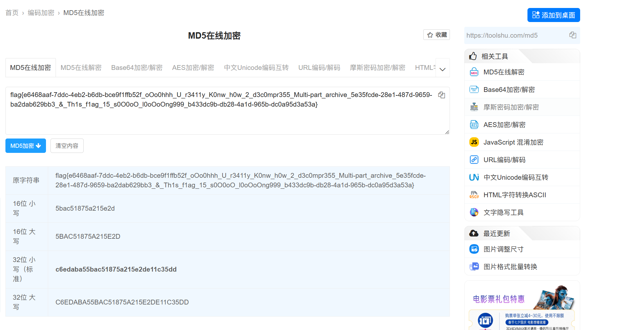Open Base64加密/解密 link in related tools

509,90
